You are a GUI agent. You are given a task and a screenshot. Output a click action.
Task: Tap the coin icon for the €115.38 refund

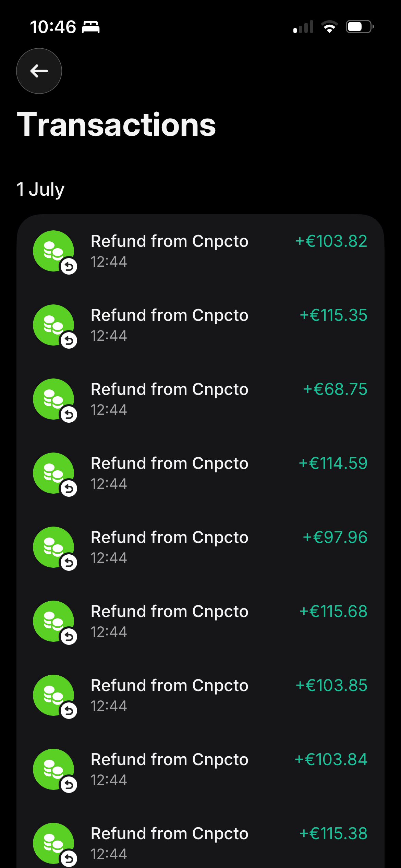pos(53,843)
